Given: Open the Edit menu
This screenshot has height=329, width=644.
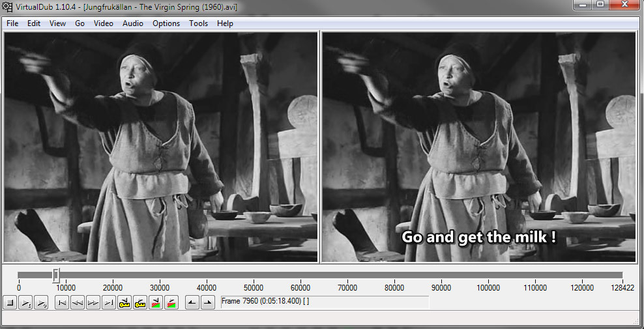Looking at the screenshot, I should tap(34, 23).
